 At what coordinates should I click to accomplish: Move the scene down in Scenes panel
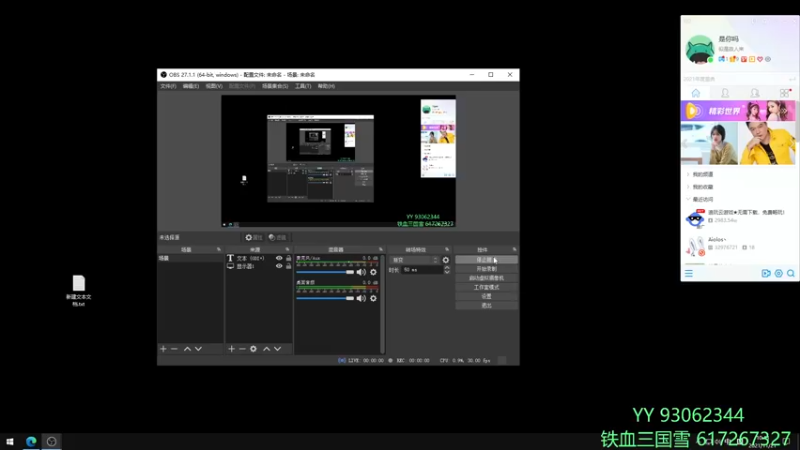[198, 349]
